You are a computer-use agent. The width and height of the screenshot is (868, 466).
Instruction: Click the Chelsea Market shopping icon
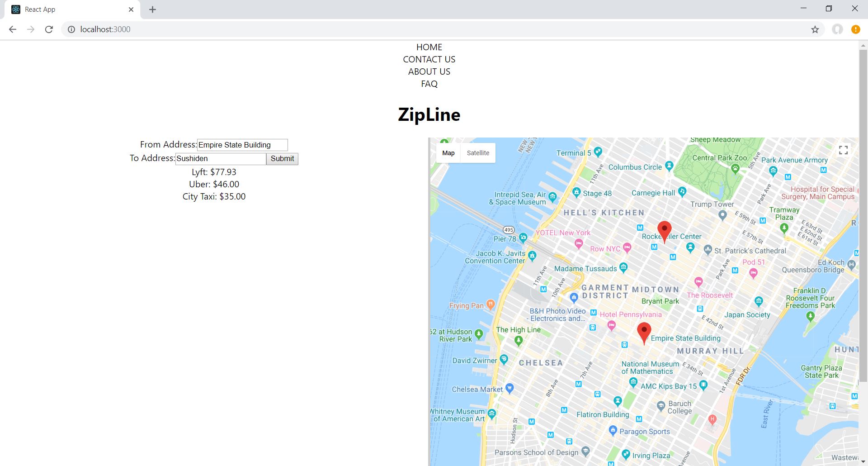click(x=509, y=388)
